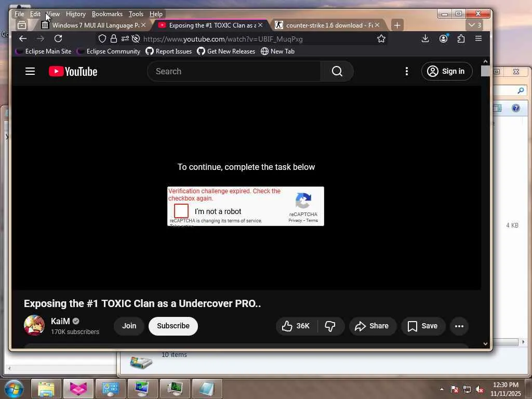Image resolution: width=532 pixels, height=399 pixels.
Task: Open the Tools menu
Action: pos(136,14)
